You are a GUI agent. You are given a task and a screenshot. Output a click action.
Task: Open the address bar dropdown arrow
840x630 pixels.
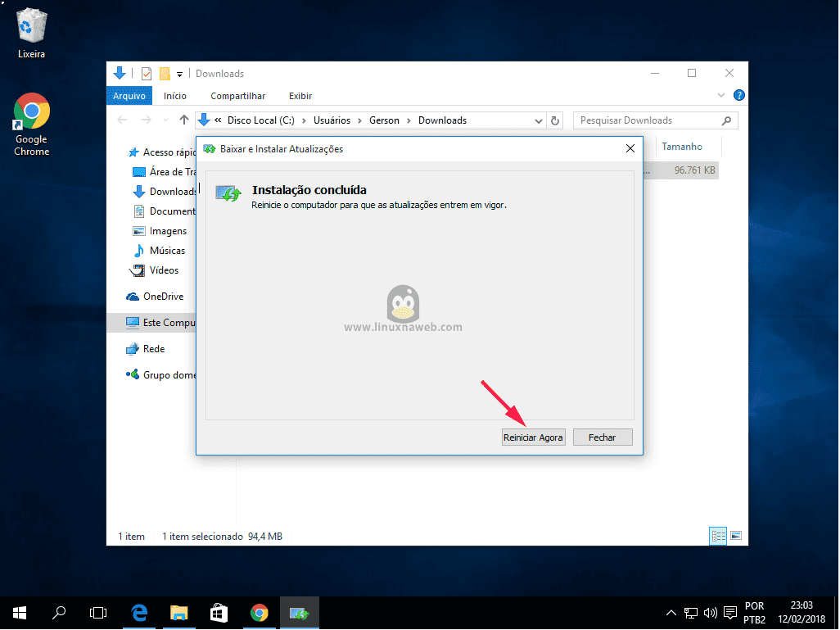pyautogui.click(x=539, y=120)
